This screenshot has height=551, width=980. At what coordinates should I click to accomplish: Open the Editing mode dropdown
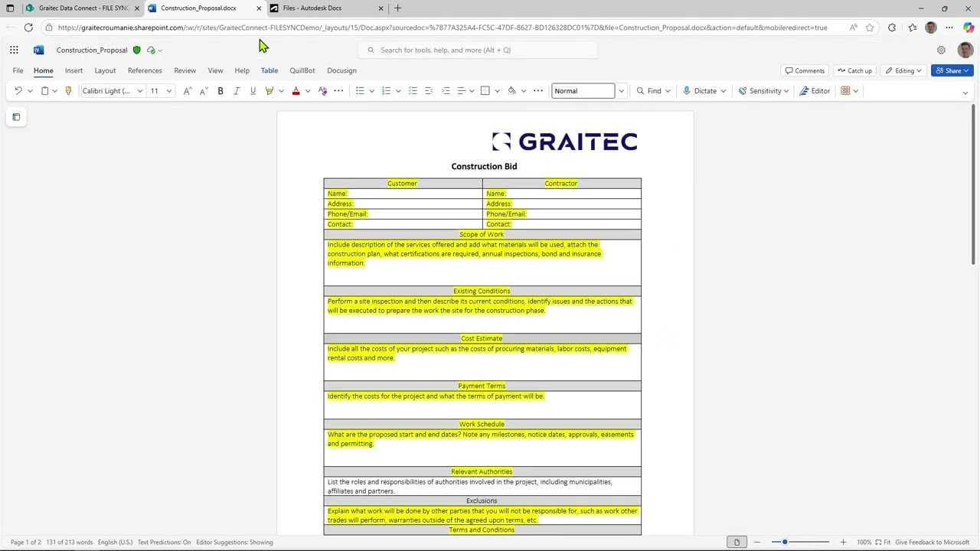click(x=903, y=70)
